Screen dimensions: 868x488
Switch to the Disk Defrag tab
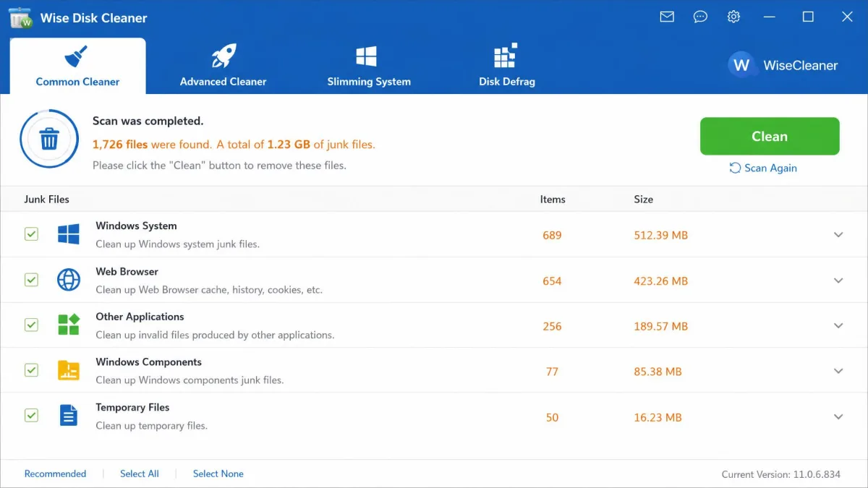507,66
